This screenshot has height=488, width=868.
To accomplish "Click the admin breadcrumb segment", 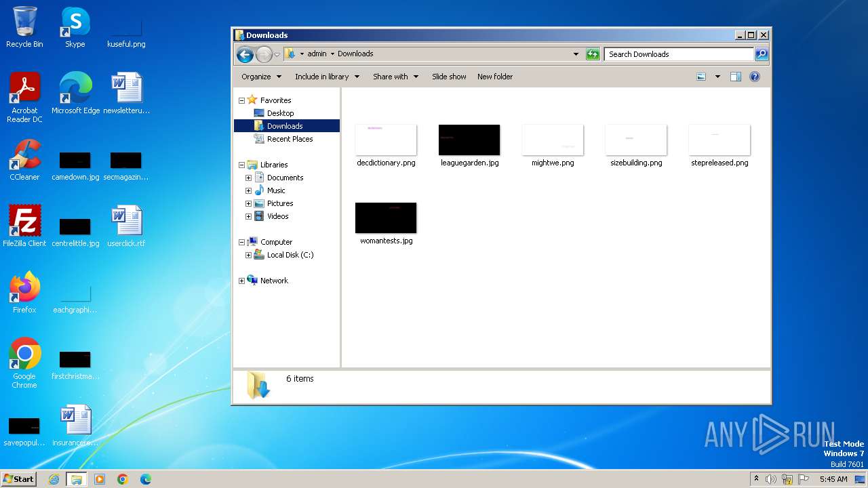I will (317, 54).
